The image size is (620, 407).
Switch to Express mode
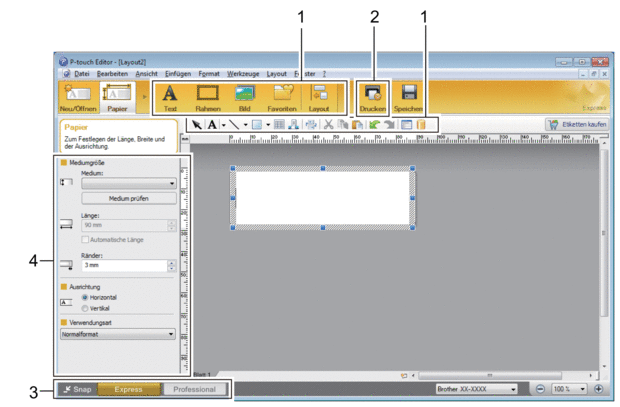[129, 389]
